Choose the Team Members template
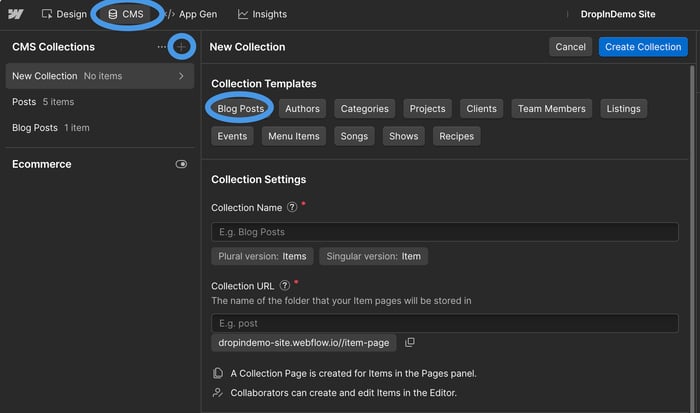The height and width of the screenshot is (413, 700). 551,108
